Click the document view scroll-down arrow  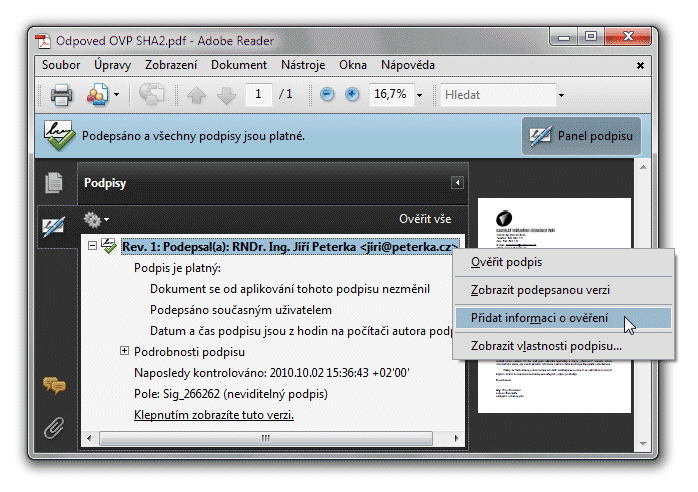click(x=643, y=443)
